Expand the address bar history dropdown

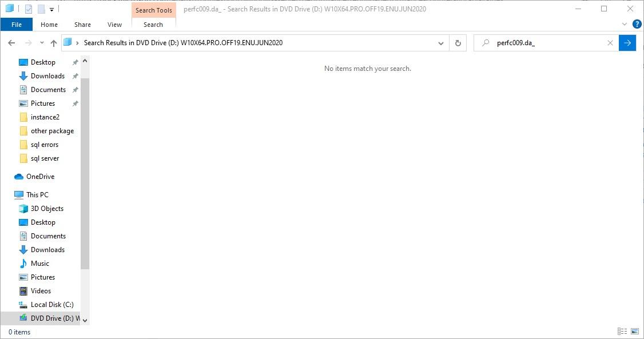[441, 43]
